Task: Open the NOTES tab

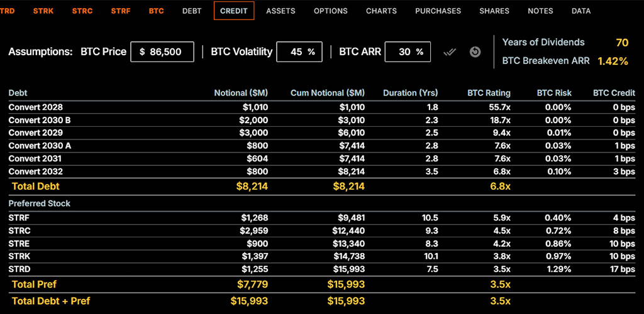Action: [540, 11]
